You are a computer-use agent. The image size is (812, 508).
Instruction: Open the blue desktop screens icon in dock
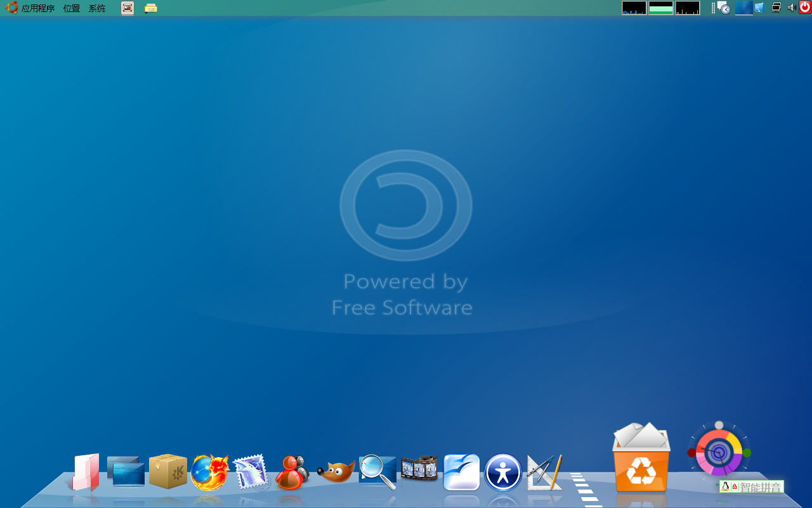click(x=126, y=472)
